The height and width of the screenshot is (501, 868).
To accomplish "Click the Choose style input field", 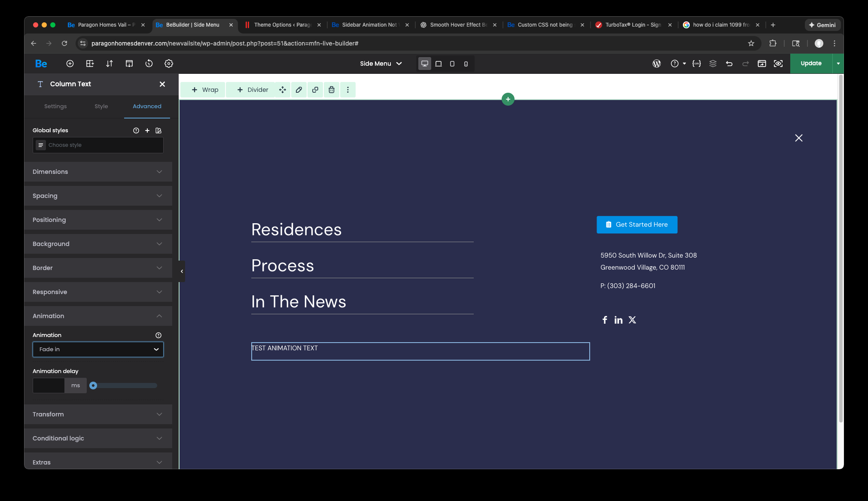I will [x=103, y=145].
